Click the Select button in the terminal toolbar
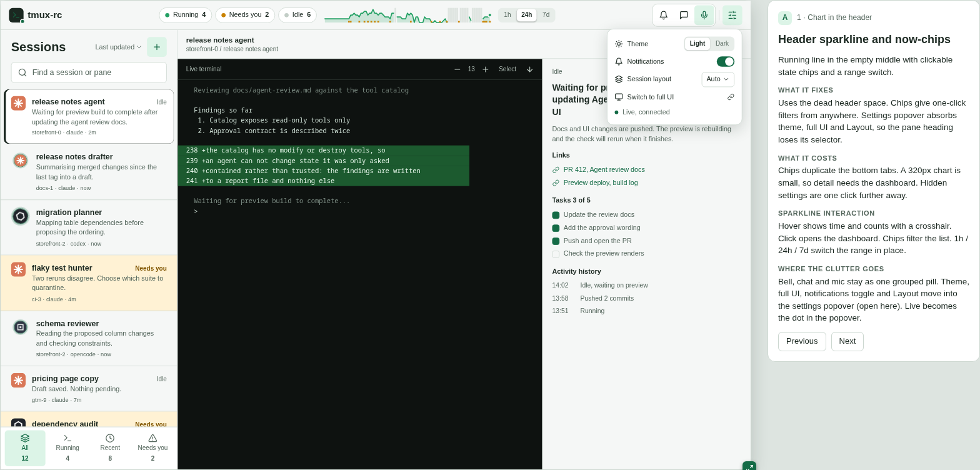 click(x=507, y=69)
